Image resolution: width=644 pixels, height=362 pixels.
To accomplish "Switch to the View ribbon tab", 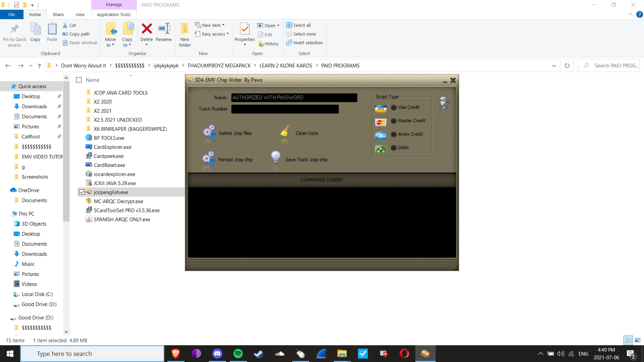I will [x=80, y=14].
